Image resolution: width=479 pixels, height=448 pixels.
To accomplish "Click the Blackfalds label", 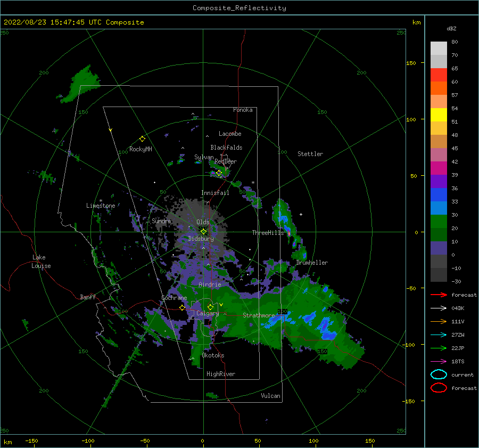I will pyautogui.click(x=226, y=148).
